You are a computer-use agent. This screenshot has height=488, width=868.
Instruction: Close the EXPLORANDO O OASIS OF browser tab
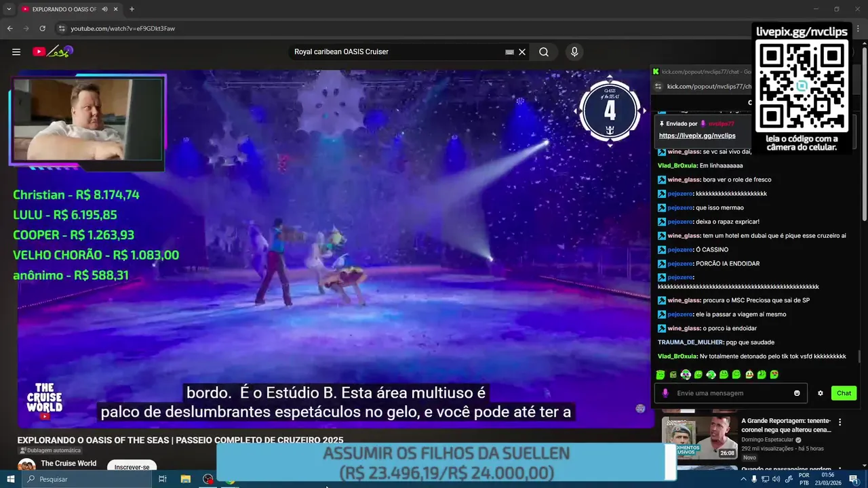(116, 9)
